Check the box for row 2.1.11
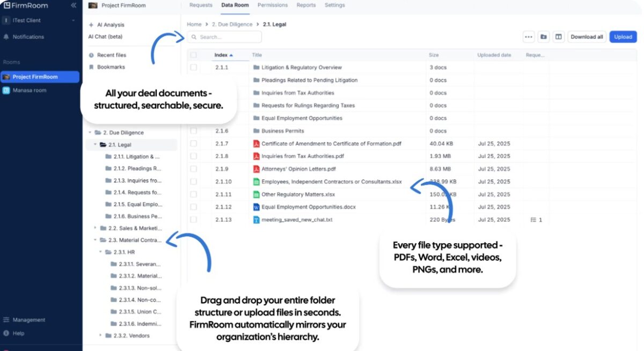The height and width of the screenshot is (351, 644). (193, 194)
